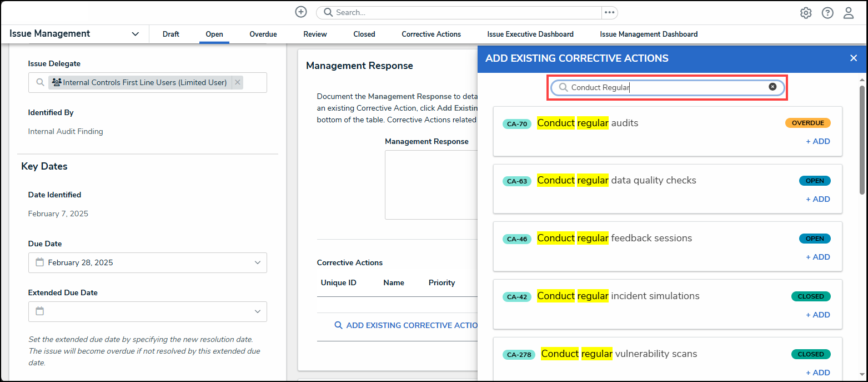
Task: Clear the Conduct Regular search text
Action: [x=772, y=87]
